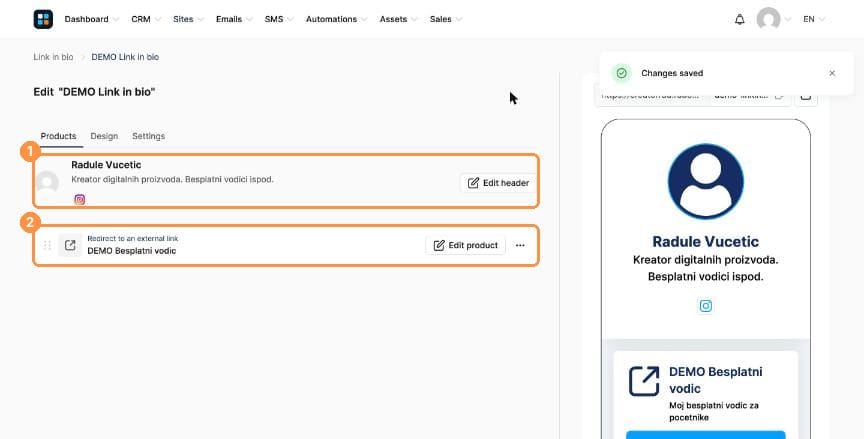Click the Redirect to an external link label

[x=133, y=239]
